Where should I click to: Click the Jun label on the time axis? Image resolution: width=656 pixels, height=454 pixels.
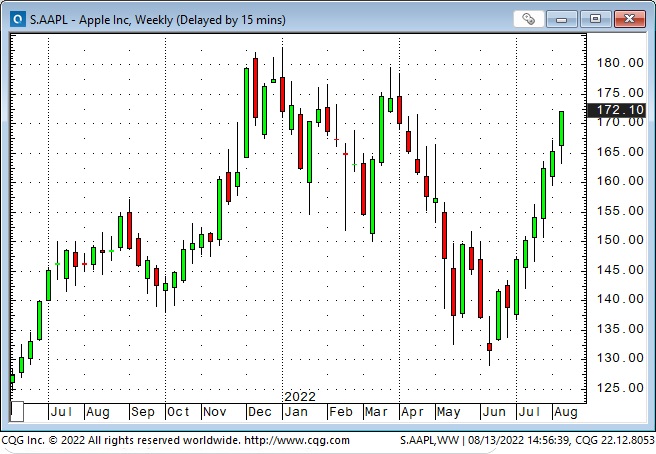pos(494,412)
